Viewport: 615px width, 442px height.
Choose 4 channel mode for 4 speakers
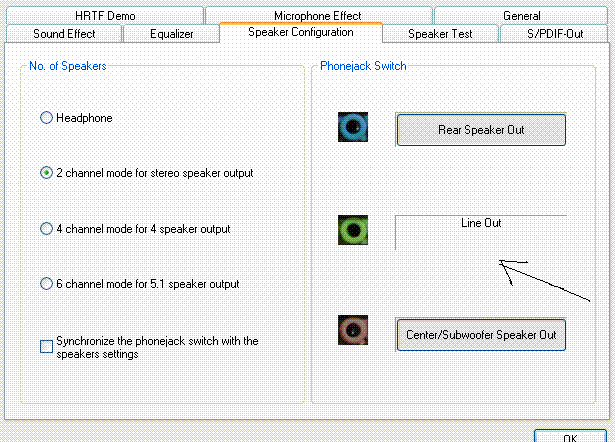(46, 229)
